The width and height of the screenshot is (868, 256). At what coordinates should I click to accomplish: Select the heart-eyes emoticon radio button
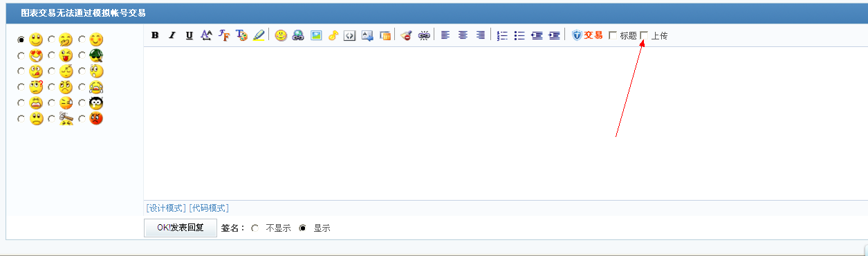[x=21, y=56]
